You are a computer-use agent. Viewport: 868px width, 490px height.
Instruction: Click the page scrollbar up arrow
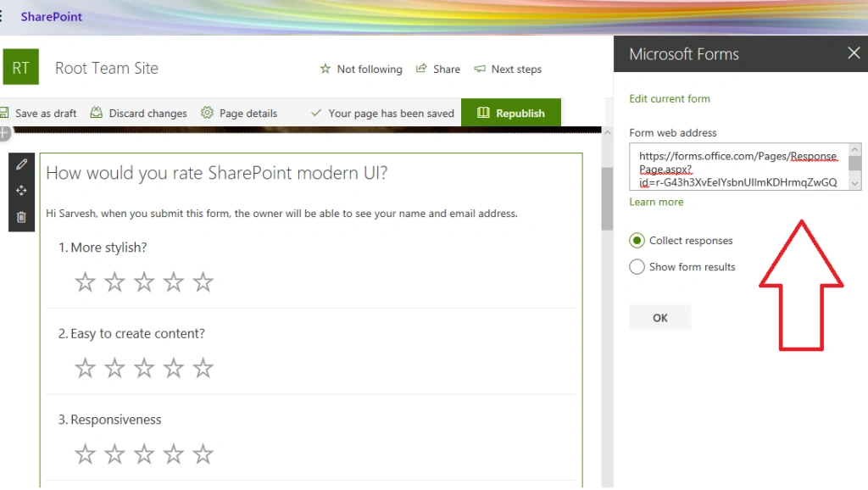tap(607, 133)
